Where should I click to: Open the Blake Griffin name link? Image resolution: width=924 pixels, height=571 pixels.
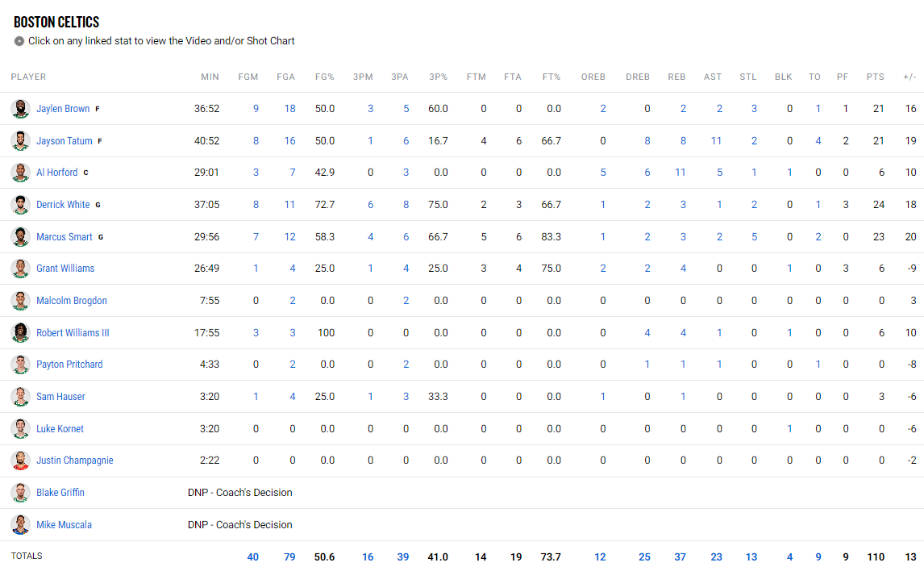[60, 492]
